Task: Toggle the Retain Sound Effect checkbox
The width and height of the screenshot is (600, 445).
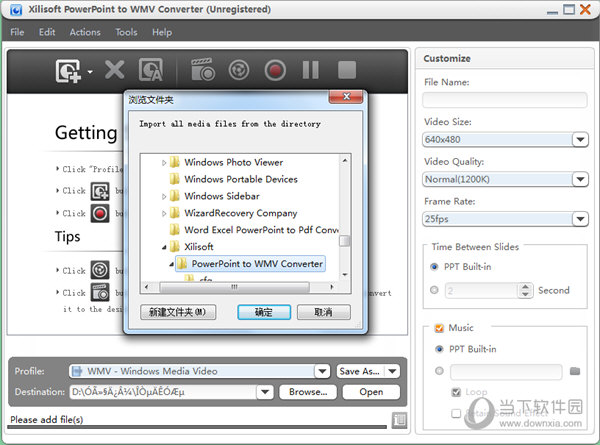Action: (456, 413)
